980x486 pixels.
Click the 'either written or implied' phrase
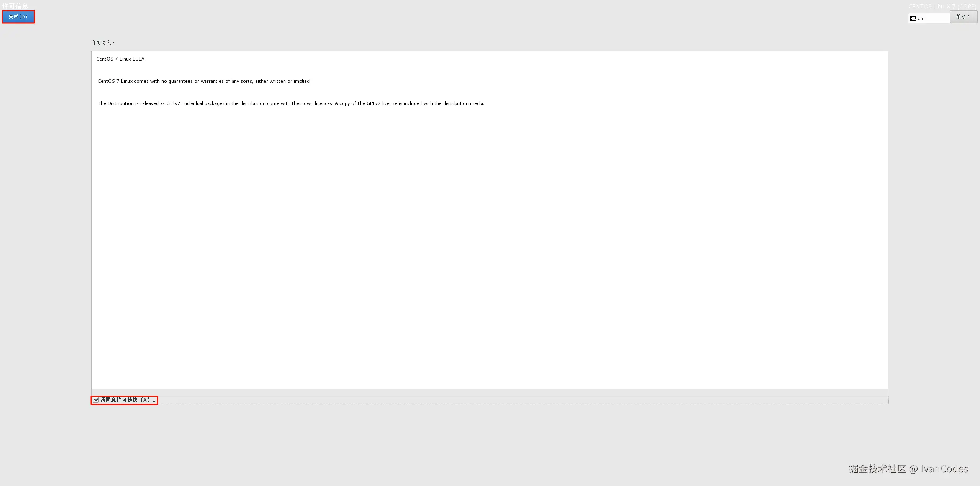pyautogui.click(x=283, y=81)
